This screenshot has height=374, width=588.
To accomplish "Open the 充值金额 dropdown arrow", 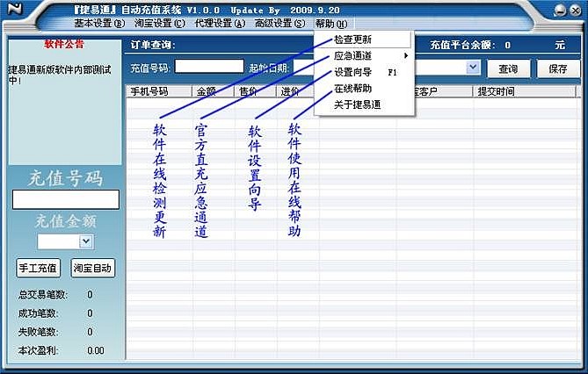I will (x=86, y=241).
